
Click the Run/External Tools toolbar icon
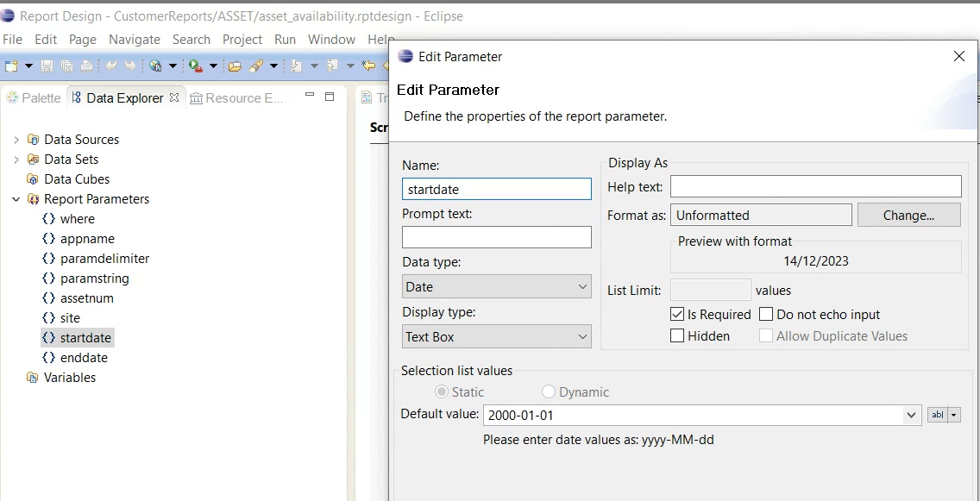coord(195,66)
